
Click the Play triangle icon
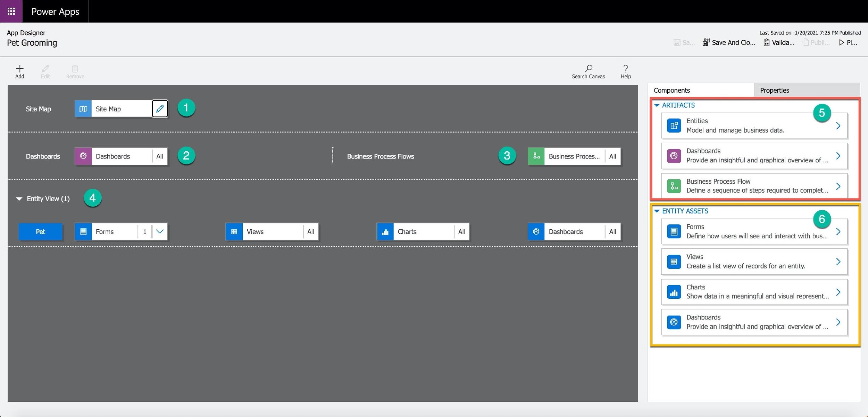pos(842,42)
